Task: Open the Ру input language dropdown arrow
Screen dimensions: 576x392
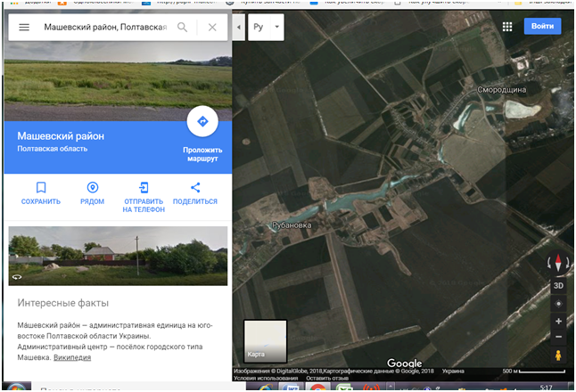Action: click(277, 27)
